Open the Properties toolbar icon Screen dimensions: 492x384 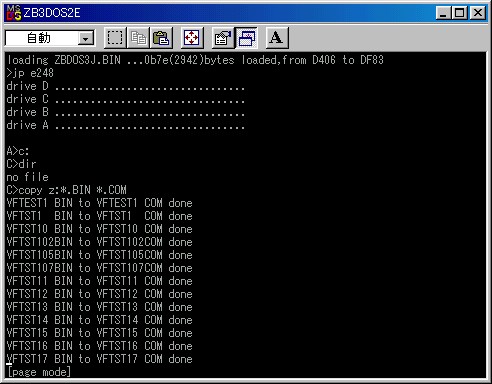coord(223,38)
